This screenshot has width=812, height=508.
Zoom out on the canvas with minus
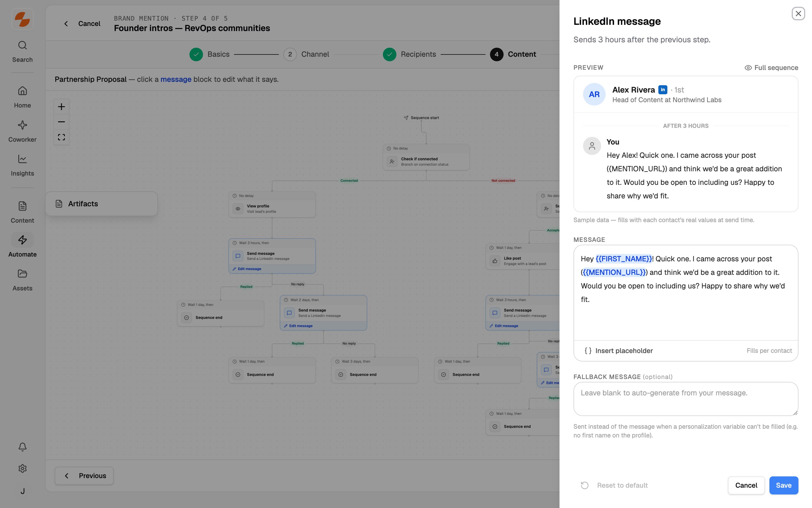tap(61, 122)
